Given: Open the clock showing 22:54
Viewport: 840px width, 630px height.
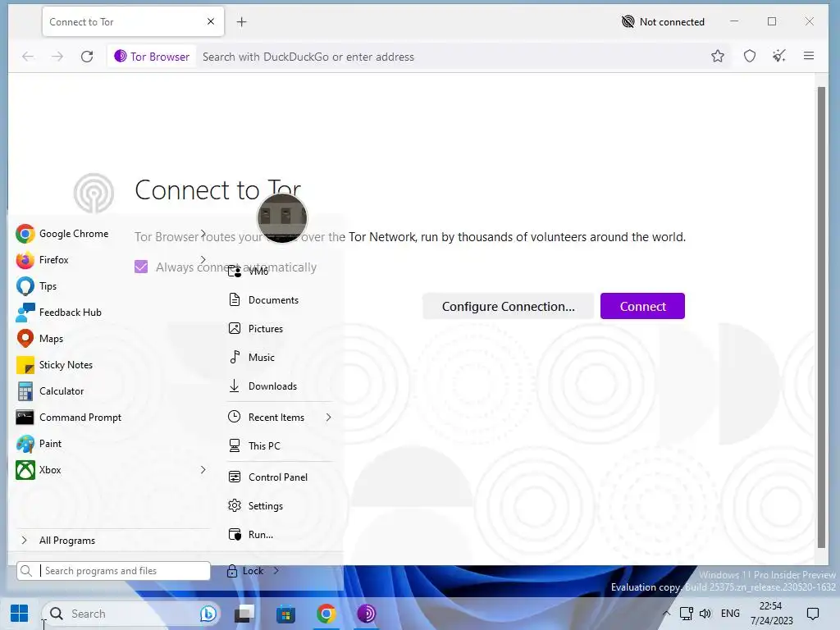Looking at the screenshot, I should (x=771, y=614).
